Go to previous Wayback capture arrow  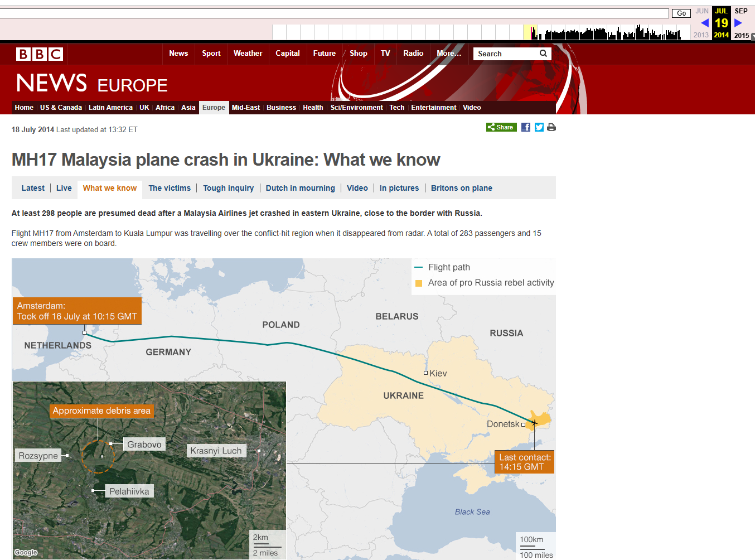pos(705,23)
